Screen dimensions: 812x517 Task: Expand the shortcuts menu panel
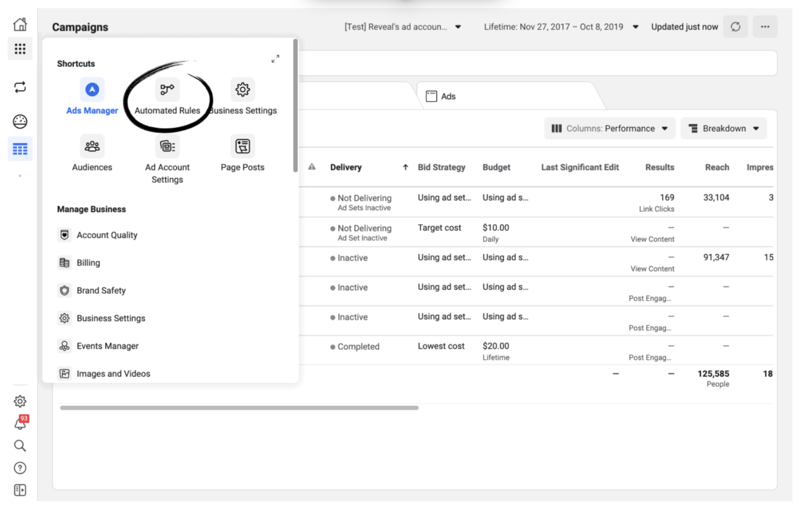pos(275,59)
